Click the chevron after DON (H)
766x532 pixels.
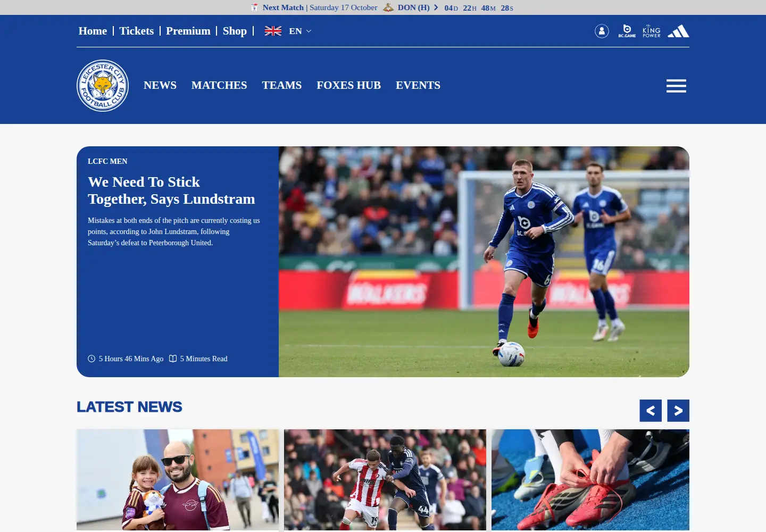[x=436, y=7]
